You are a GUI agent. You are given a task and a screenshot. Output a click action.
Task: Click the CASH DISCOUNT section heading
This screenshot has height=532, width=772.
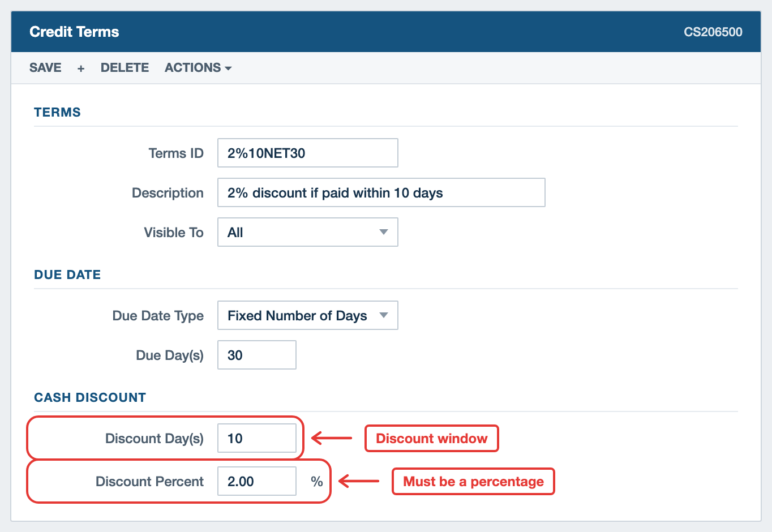click(90, 397)
